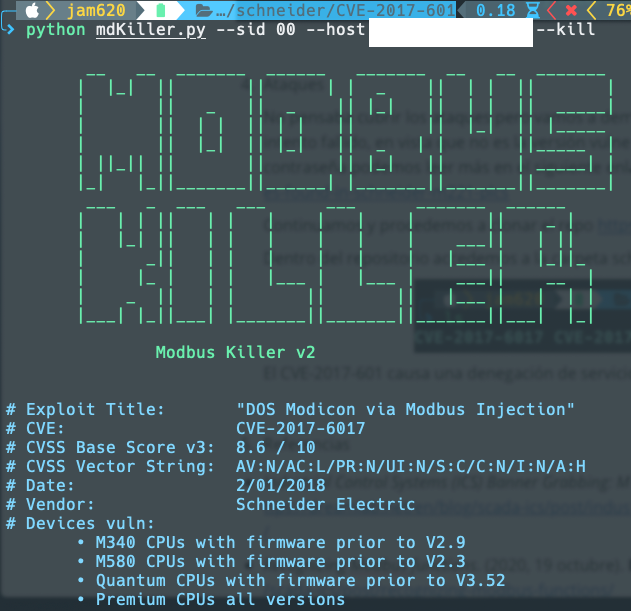
Task: Click the Modbus Killer v2 banner text
Action: click(x=235, y=352)
